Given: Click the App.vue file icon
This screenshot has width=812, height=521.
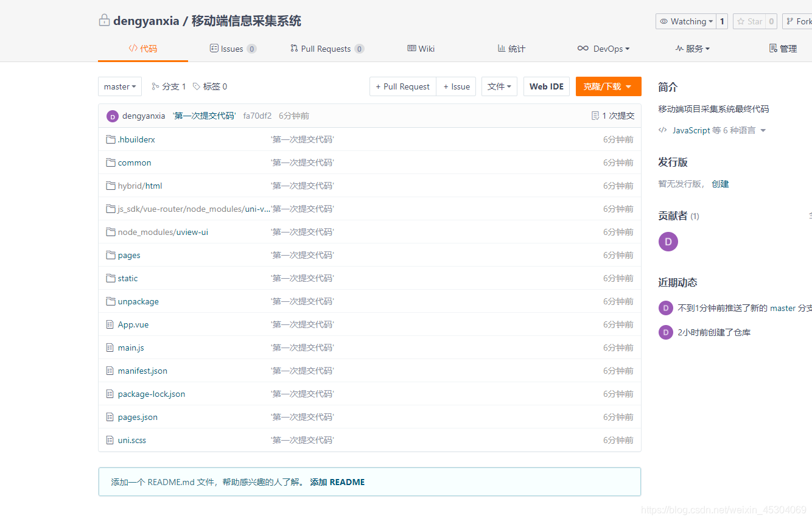Looking at the screenshot, I should point(110,324).
